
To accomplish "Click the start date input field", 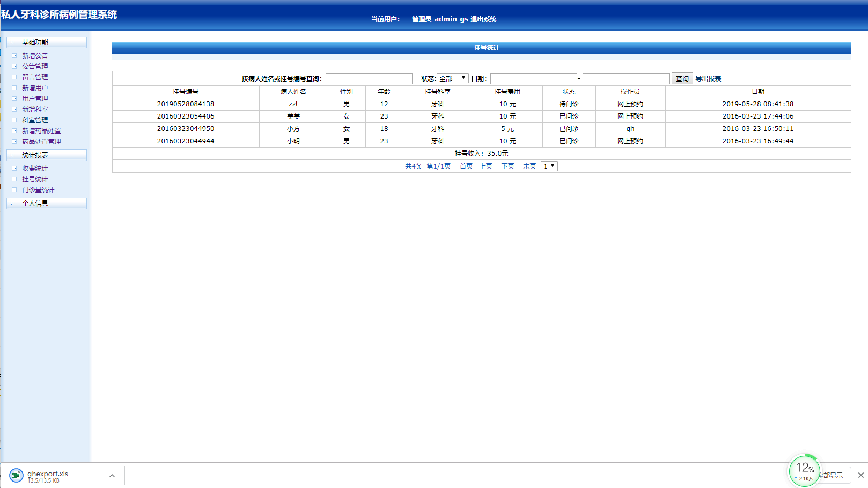I will [533, 79].
